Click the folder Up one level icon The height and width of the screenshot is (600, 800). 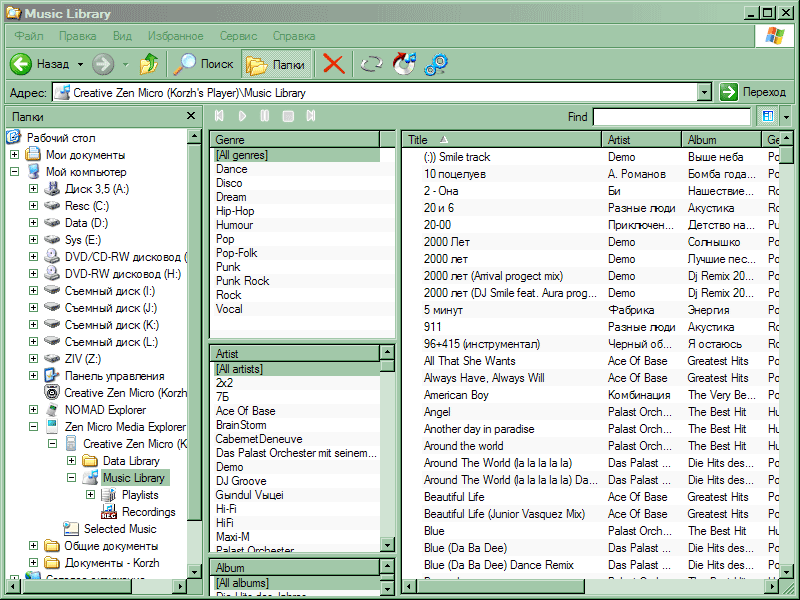(x=149, y=64)
